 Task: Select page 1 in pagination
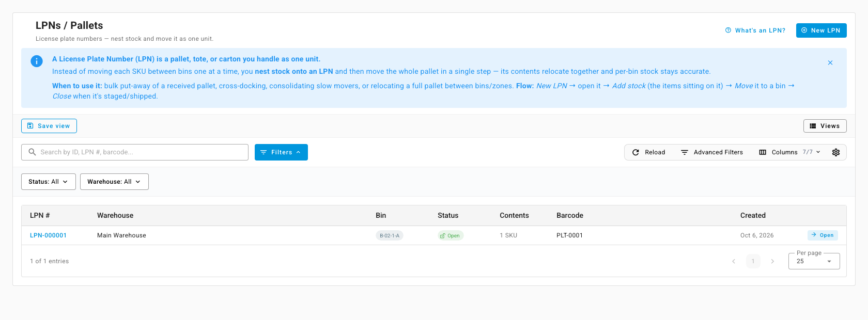753,261
